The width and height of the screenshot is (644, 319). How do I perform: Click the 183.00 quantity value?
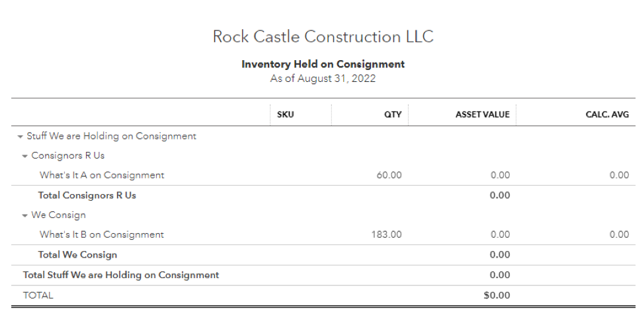[386, 235]
